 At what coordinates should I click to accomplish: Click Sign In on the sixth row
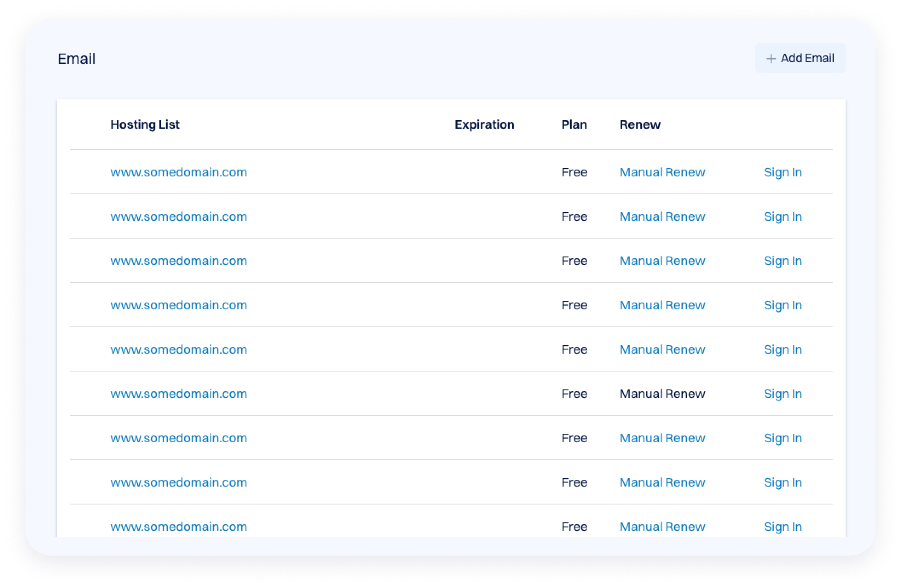(x=783, y=394)
